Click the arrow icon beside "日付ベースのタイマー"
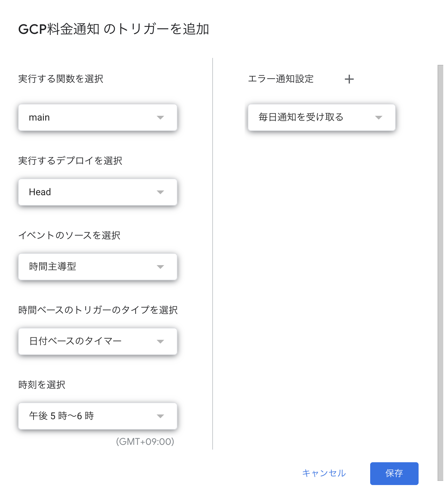The image size is (448, 498). click(160, 342)
